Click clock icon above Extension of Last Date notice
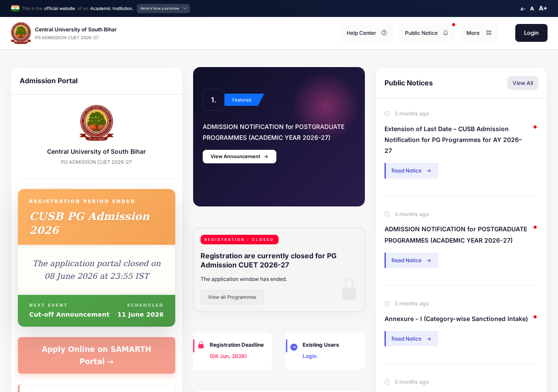The height and width of the screenshot is (392, 558). (x=387, y=114)
